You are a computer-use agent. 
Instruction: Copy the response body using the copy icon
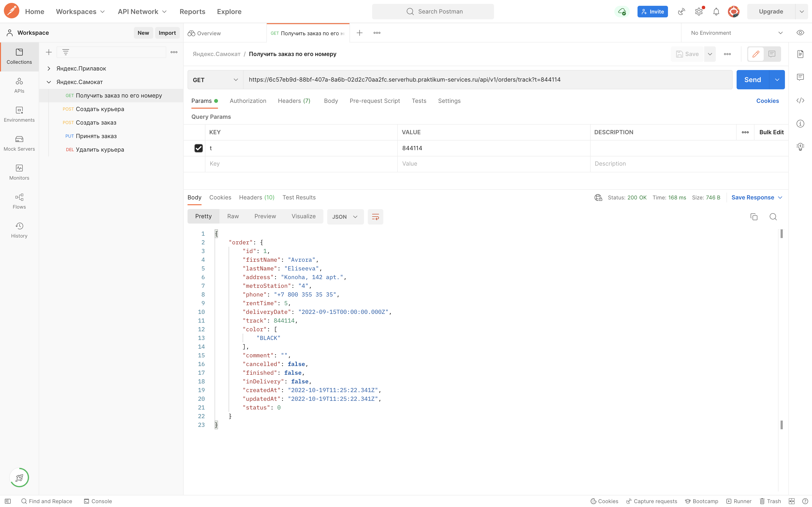[x=754, y=217]
